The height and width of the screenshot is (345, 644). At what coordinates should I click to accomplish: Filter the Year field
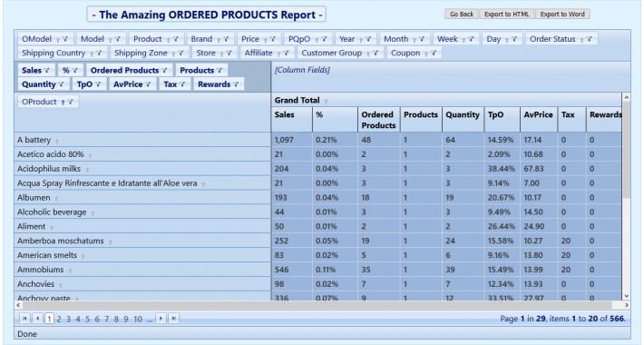coord(368,39)
